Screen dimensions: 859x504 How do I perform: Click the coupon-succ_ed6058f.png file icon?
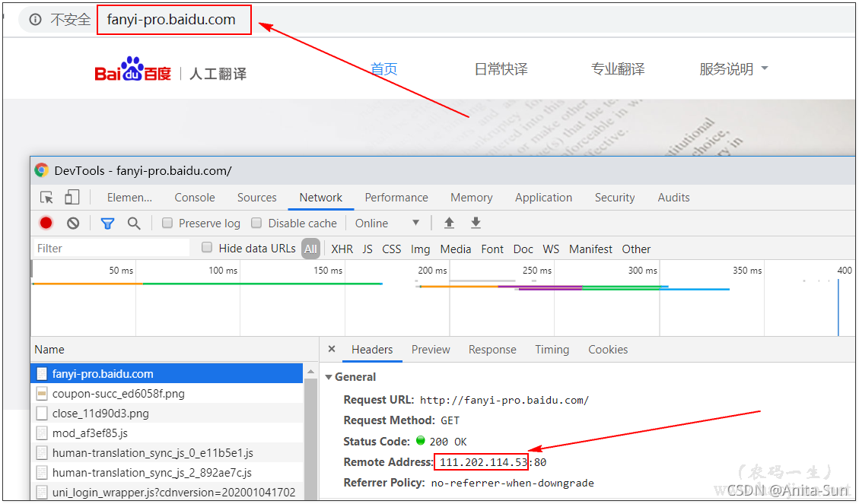[41, 394]
